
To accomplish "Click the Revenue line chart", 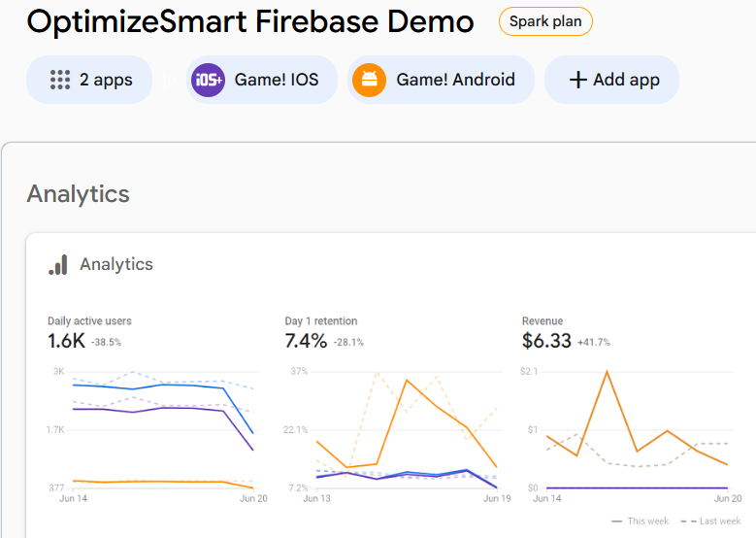I will pyautogui.click(x=638, y=429).
